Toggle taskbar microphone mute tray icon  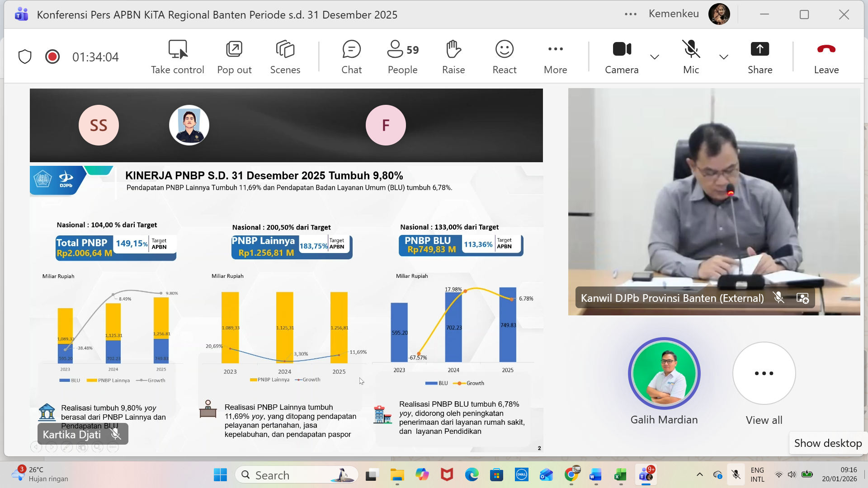736,474
